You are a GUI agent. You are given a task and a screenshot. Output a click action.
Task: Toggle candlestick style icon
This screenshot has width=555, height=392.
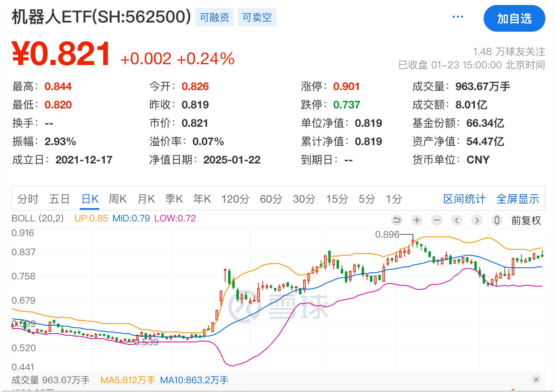click(x=497, y=220)
